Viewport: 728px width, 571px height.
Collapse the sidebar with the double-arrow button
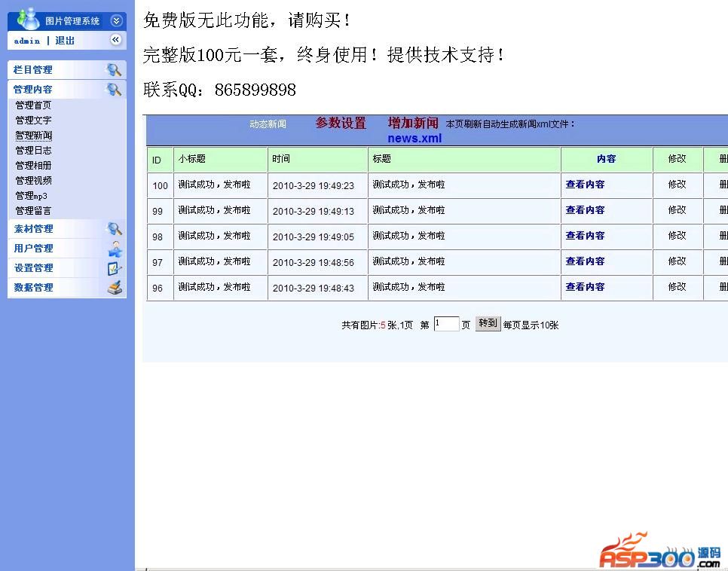(115, 40)
